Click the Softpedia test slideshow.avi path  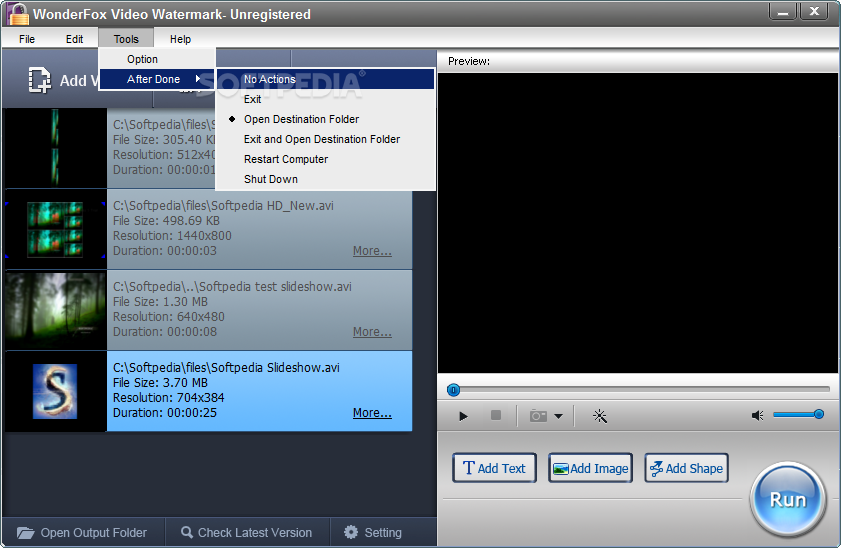(x=232, y=286)
